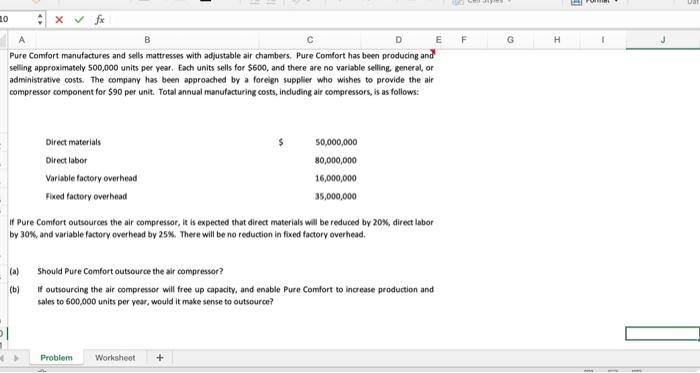Cancel the entry with the red X

tap(59, 20)
